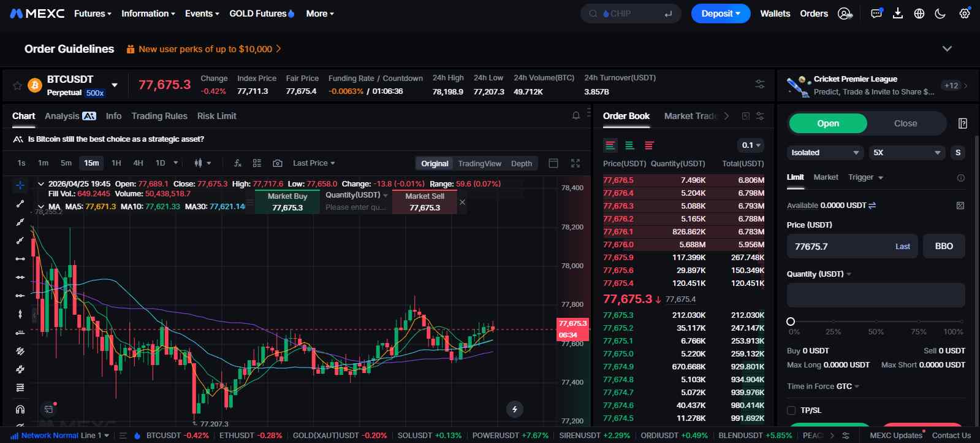This screenshot has width=980, height=443.
Task: Switch order panel to Close
Action: coord(905,123)
